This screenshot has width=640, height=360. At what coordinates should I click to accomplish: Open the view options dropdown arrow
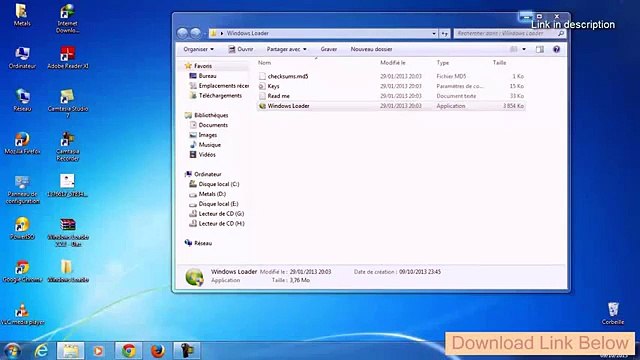point(524,49)
